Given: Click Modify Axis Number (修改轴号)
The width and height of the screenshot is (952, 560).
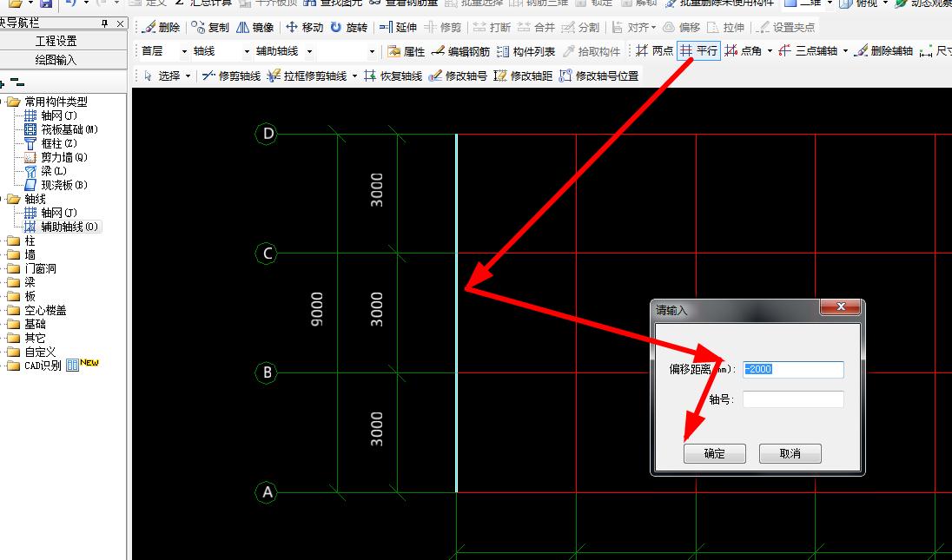Looking at the screenshot, I should (x=458, y=76).
